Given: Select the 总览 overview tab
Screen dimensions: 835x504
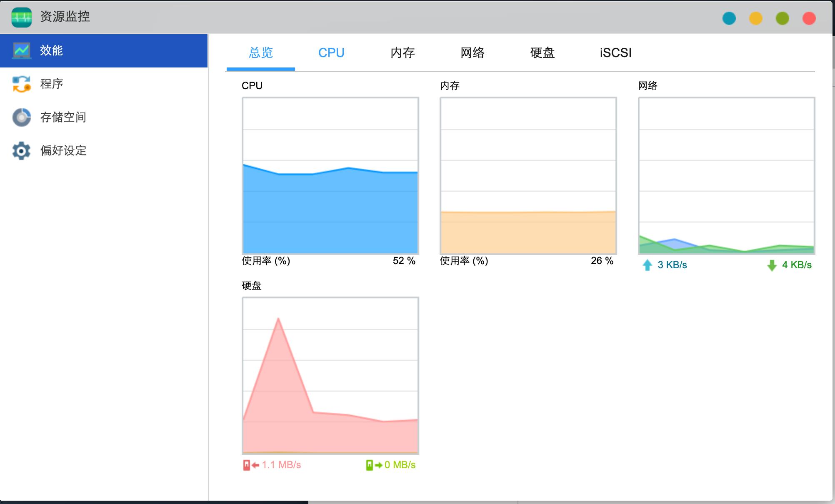Looking at the screenshot, I should (260, 53).
